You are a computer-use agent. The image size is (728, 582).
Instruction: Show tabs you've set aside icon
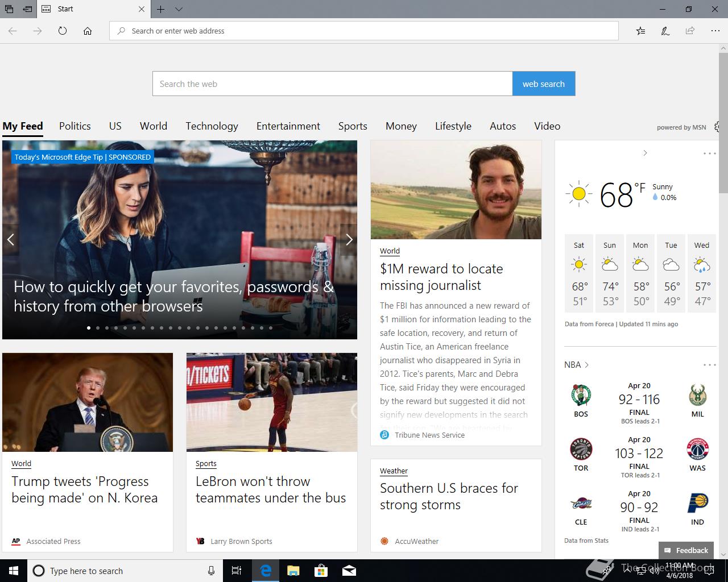pyautogui.click(x=9, y=9)
